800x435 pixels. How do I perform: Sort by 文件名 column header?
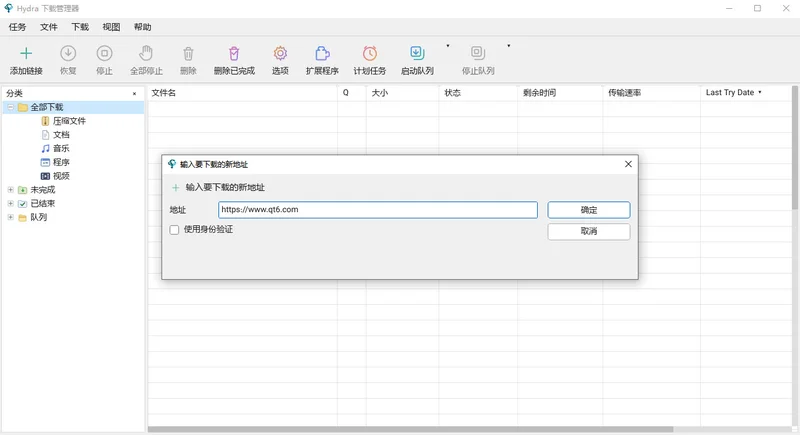click(242, 93)
